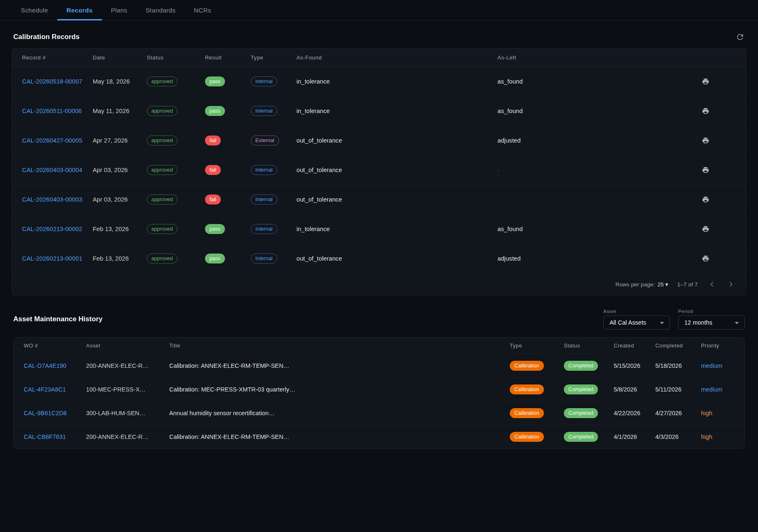758x532 pixels.
Task: Open work order CAL-4F23A8C1
Action: click(x=45, y=389)
